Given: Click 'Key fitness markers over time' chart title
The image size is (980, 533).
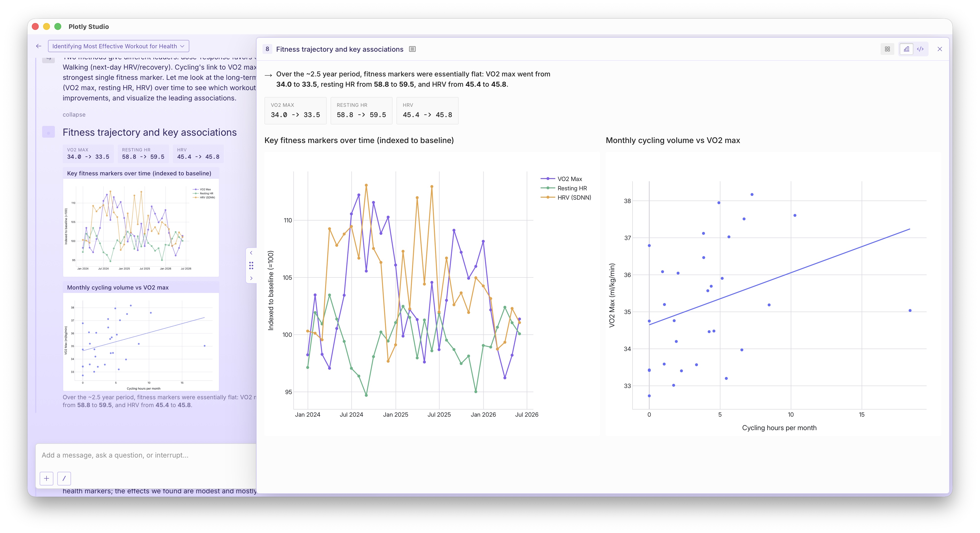Looking at the screenshot, I should (x=359, y=140).
